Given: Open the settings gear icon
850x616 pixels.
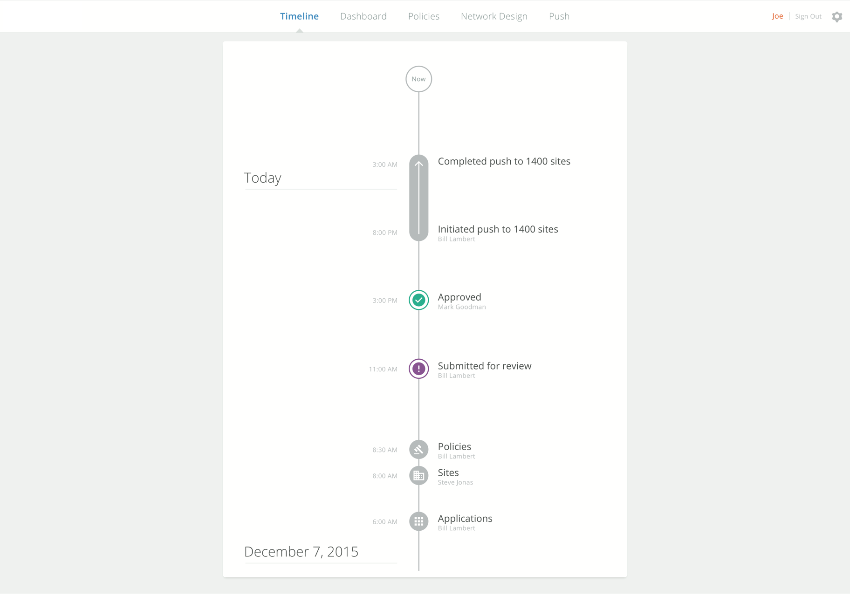Looking at the screenshot, I should [837, 17].
